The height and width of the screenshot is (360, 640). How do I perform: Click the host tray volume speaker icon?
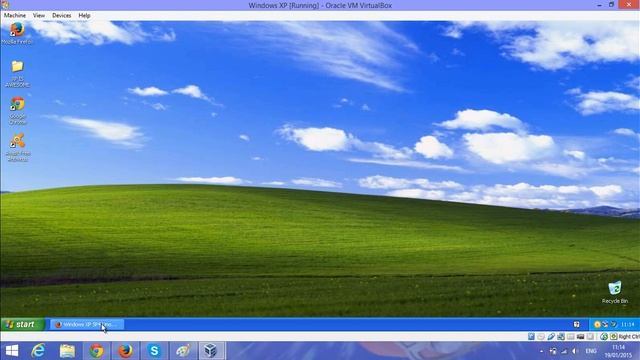[575, 351]
